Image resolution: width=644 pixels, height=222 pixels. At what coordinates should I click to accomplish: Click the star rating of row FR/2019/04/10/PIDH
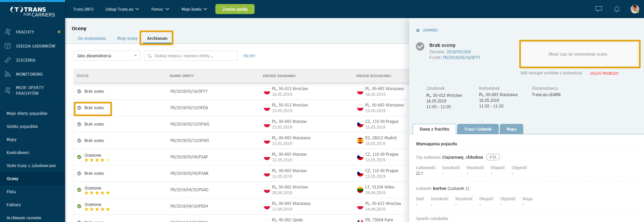pos(97,209)
